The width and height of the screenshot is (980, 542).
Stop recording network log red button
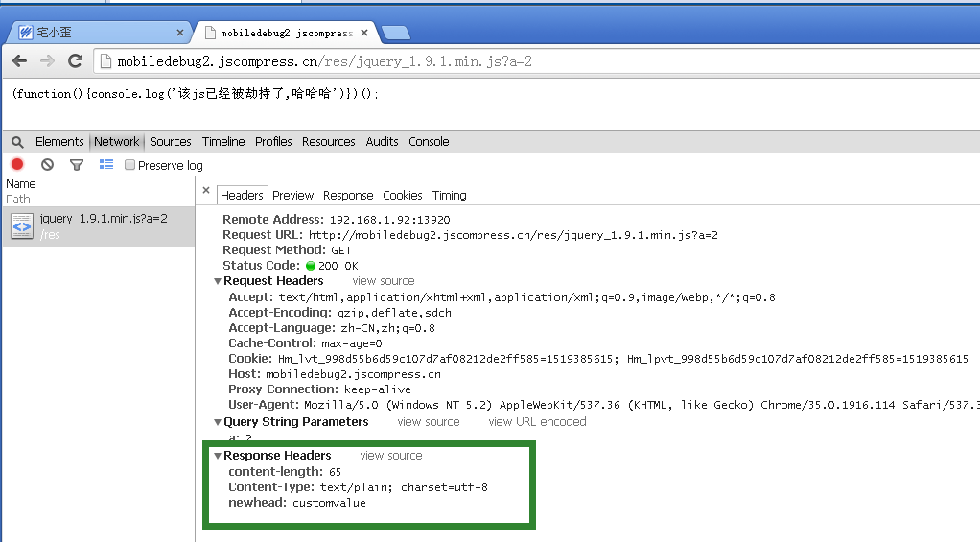click(x=17, y=165)
